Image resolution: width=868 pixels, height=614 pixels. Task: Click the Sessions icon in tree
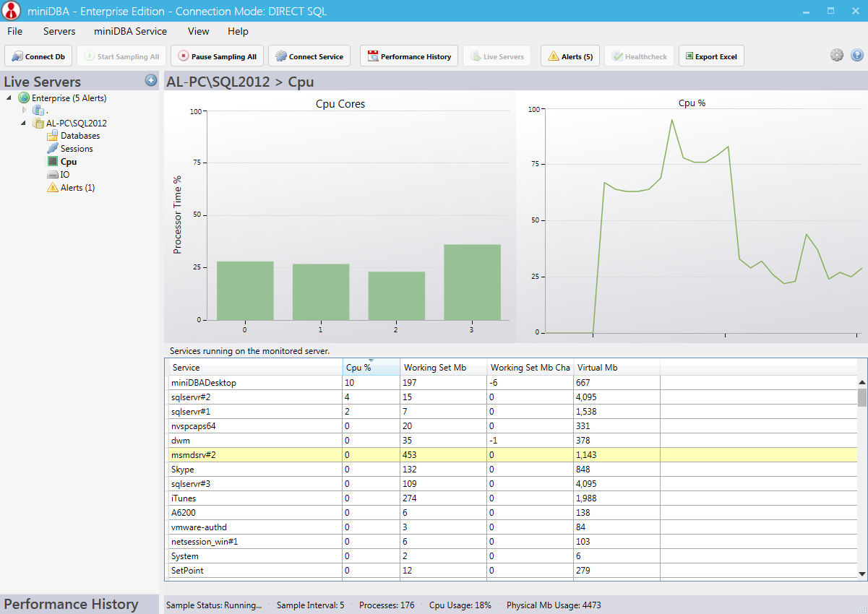pyautogui.click(x=53, y=149)
